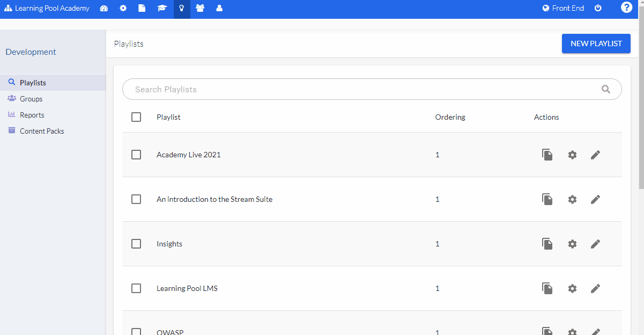This screenshot has height=335, width=644.
Task: Edit the Insights playlist with pencil icon
Action: click(x=595, y=244)
